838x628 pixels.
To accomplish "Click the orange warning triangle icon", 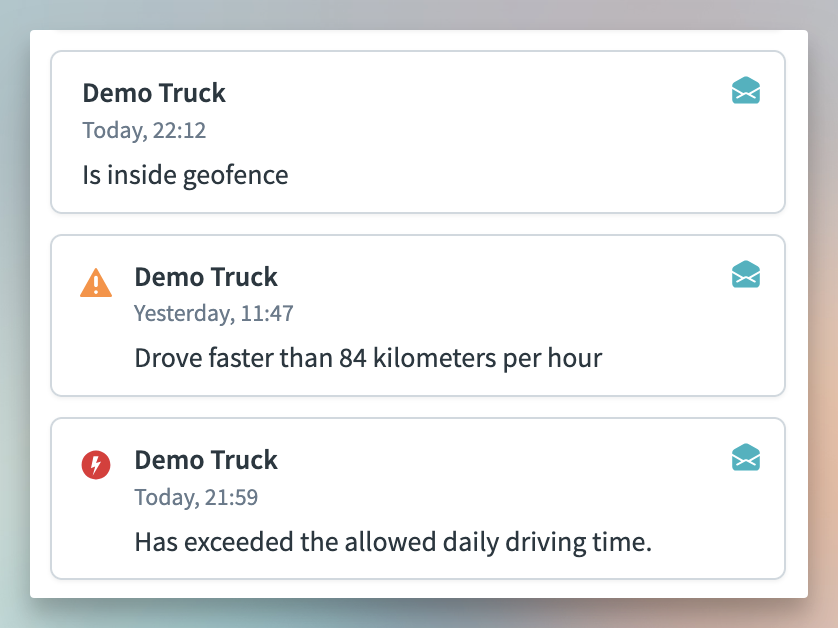I will [x=96, y=284].
